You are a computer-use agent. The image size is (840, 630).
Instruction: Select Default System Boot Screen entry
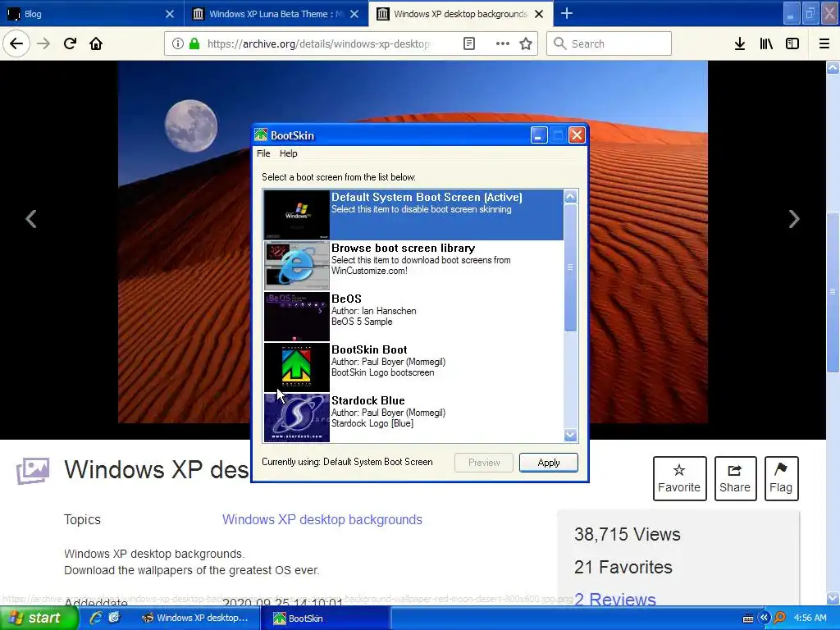tap(413, 214)
